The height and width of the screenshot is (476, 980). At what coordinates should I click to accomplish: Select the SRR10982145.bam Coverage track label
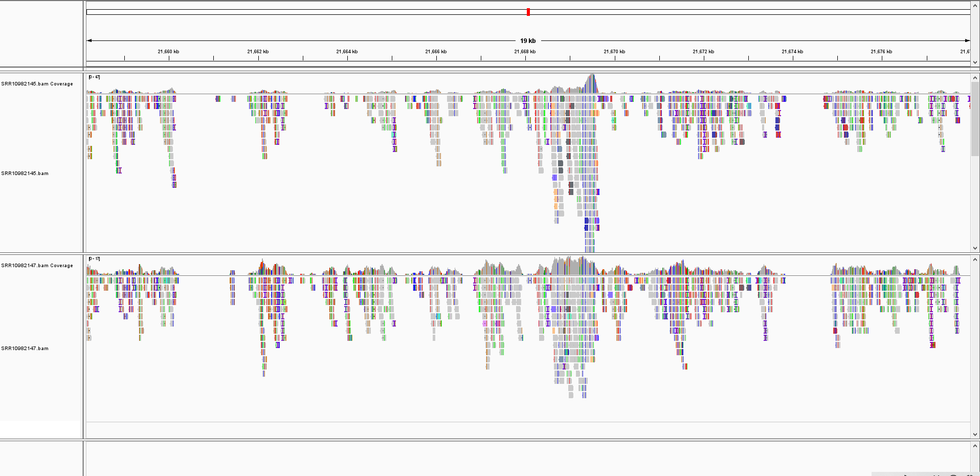[37, 83]
